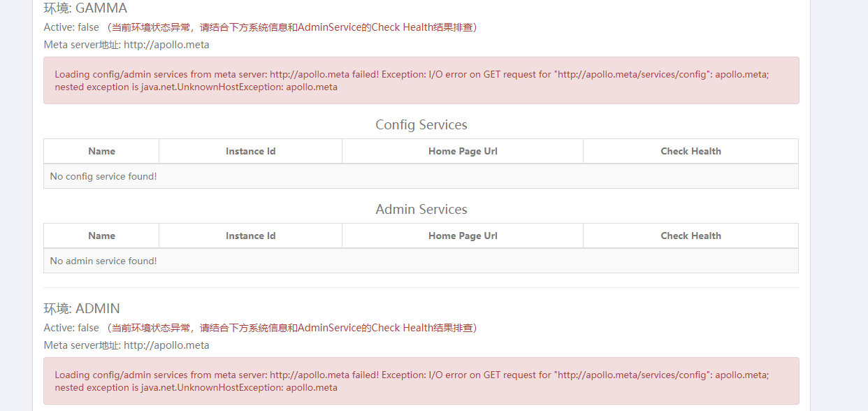Click the Check Health header in Config Services
Screen dimensions: 868x411
[690, 151]
